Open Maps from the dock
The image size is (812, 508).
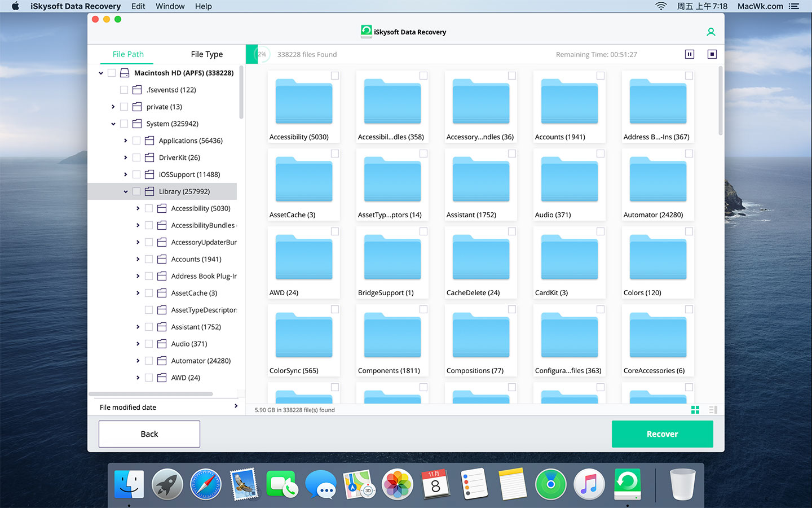(x=359, y=484)
